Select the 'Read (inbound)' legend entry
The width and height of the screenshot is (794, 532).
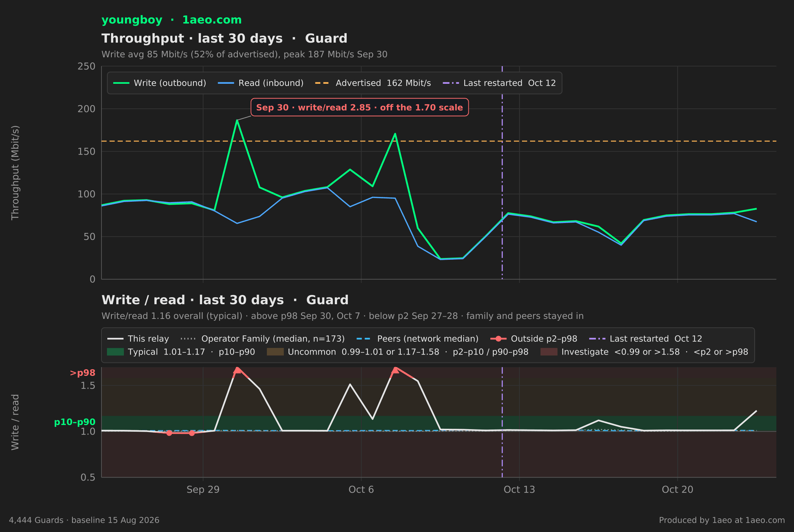pyautogui.click(x=261, y=83)
